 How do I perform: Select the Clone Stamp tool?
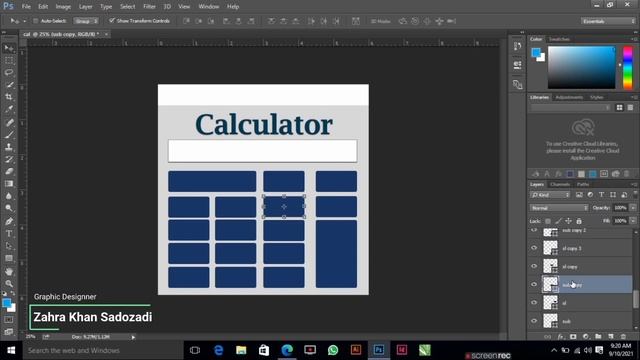point(9,147)
